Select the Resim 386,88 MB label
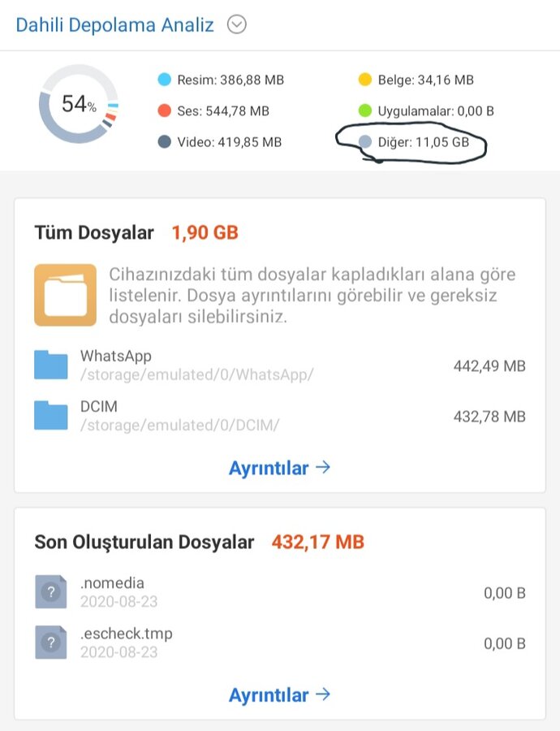560x731 pixels. point(230,80)
